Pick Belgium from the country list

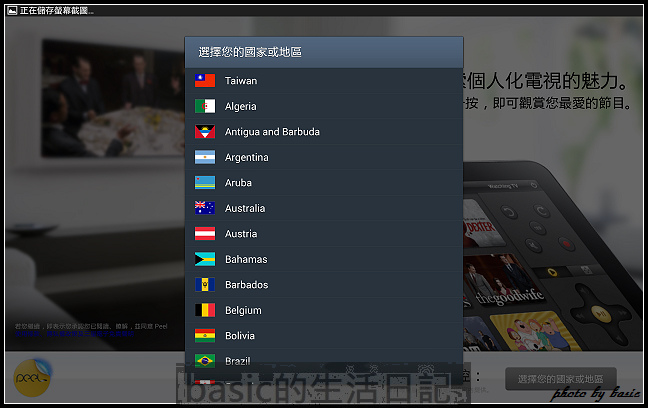pos(324,310)
